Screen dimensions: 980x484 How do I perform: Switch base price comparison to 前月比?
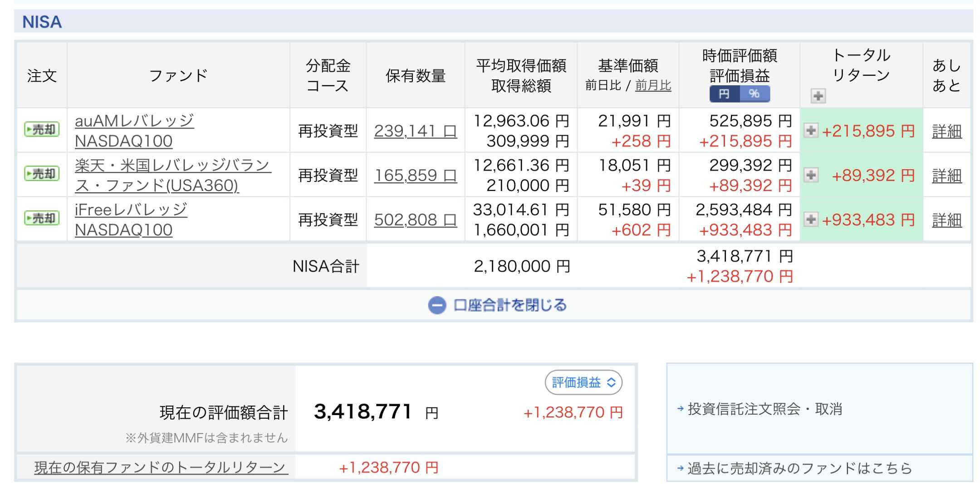[653, 85]
